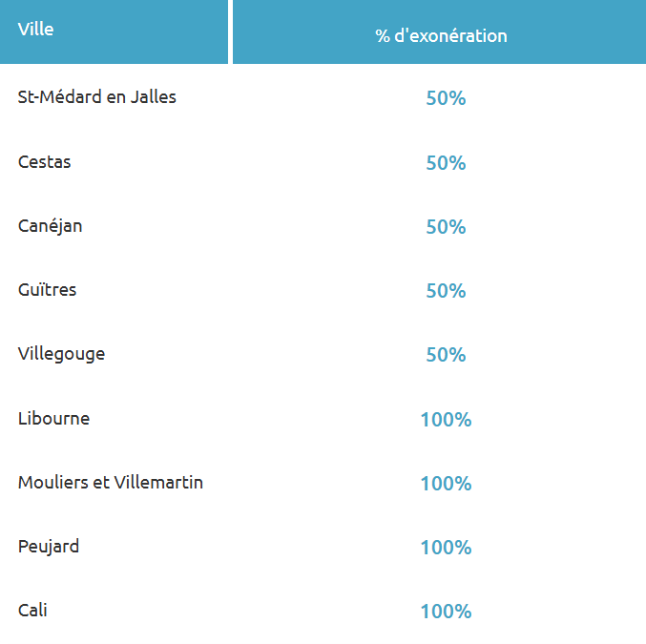Screen dimensions: 646x644
Task: Click the Libourne city name
Action: tap(54, 418)
